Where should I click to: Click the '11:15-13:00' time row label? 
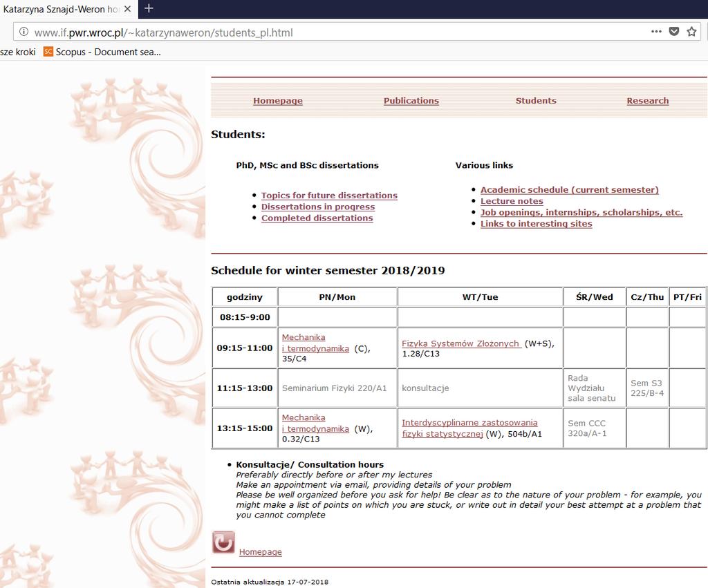pyautogui.click(x=245, y=388)
